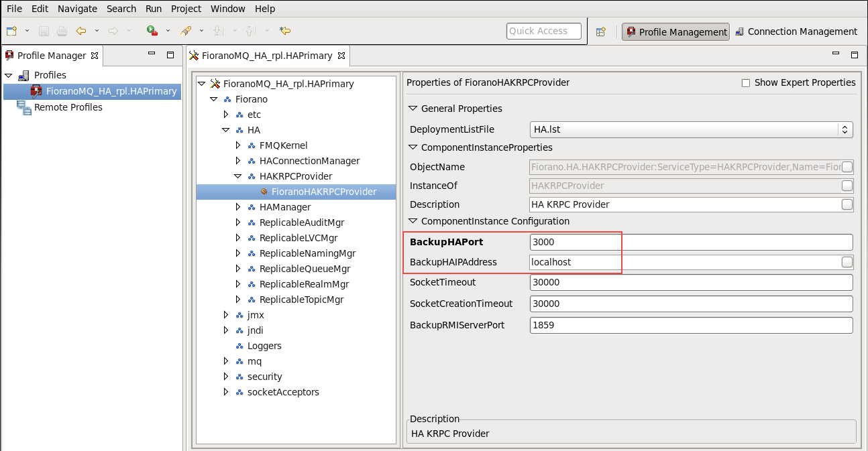Click the Previous Annotation toolbar icon
The image size is (868, 451).
click(251, 31)
